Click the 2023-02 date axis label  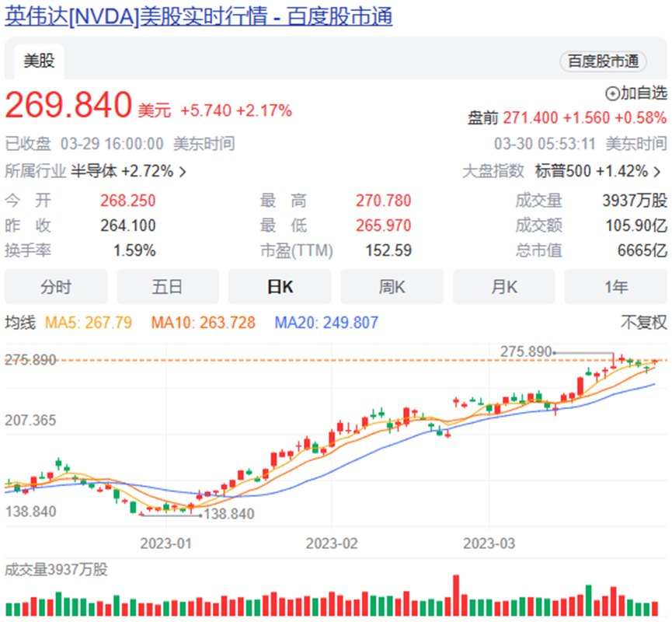click(x=332, y=543)
